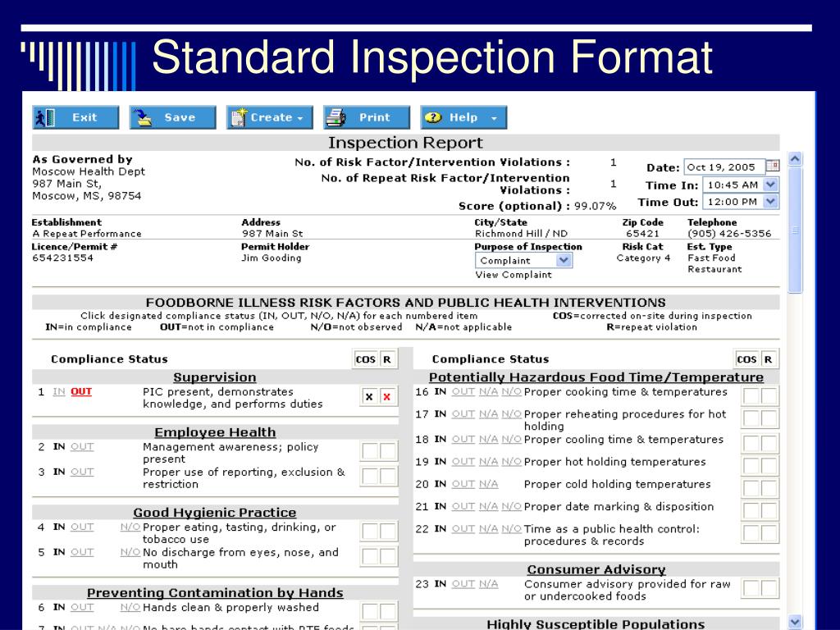Click the Exit button label
Image resolution: width=840 pixels, height=630 pixels.
pos(84,117)
